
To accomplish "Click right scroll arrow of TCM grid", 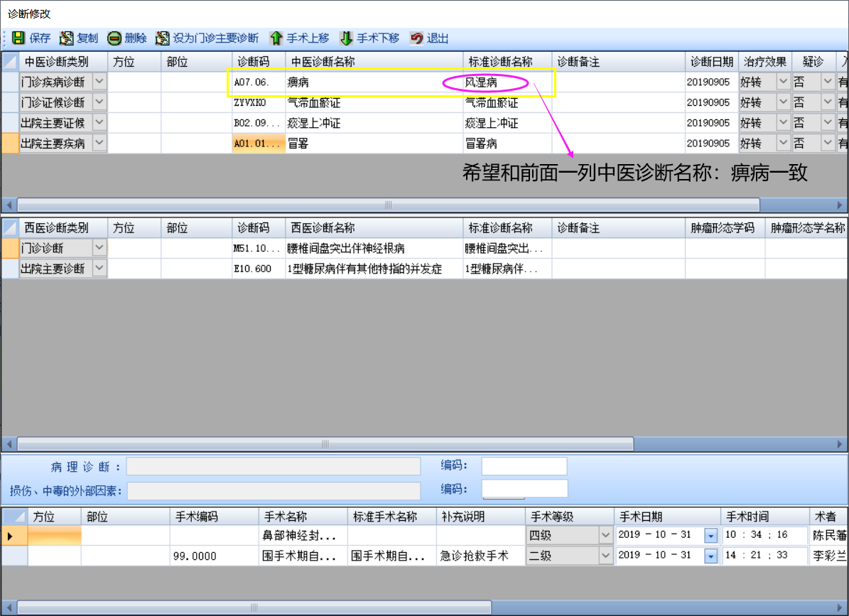I will [840, 205].
